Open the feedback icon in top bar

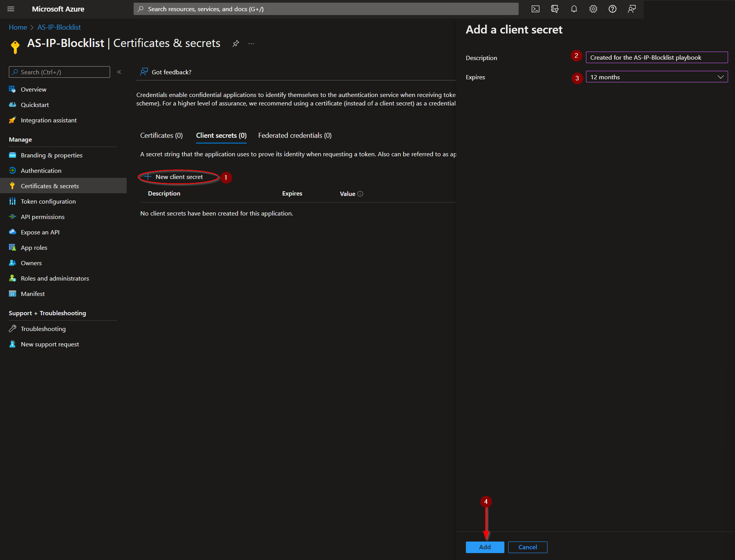coord(631,9)
